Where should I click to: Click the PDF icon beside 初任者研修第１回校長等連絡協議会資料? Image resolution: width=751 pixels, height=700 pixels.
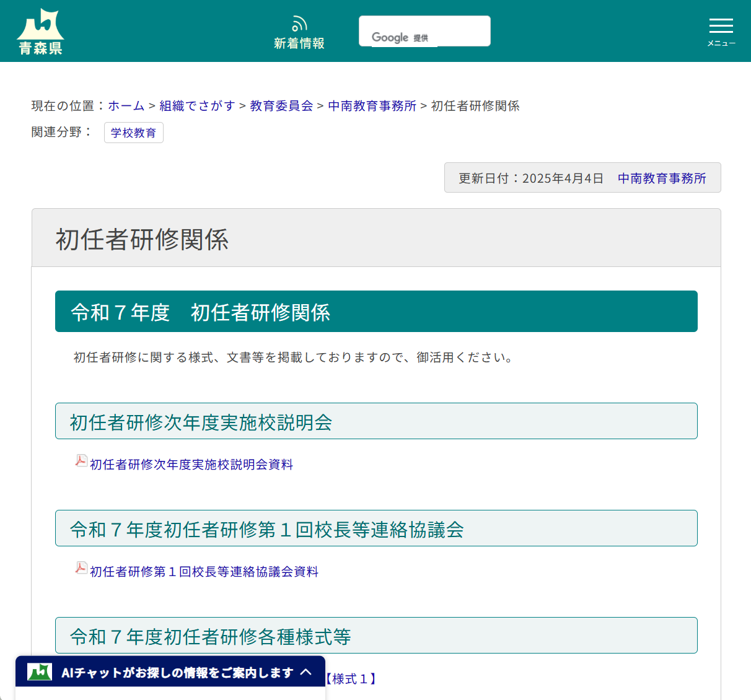click(x=81, y=568)
